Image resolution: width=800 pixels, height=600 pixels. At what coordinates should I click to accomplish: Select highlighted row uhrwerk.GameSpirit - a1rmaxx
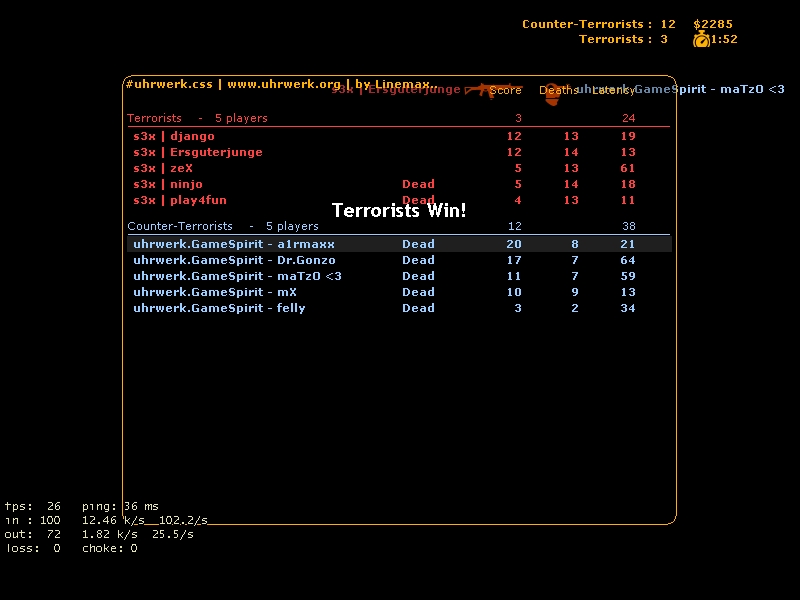click(234, 244)
